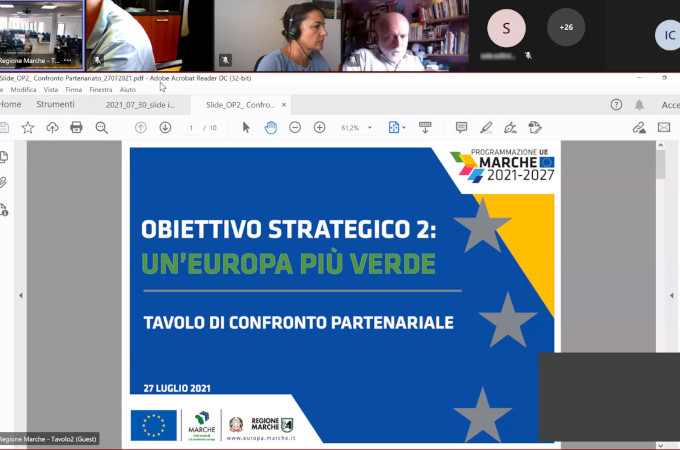Click the stamp tool icon

[x=535, y=127]
